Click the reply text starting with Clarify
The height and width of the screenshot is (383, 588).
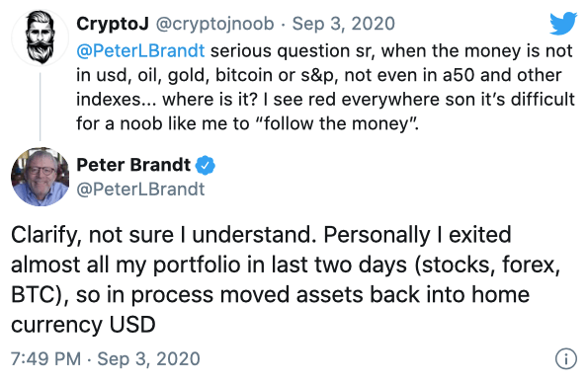point(287,279)
